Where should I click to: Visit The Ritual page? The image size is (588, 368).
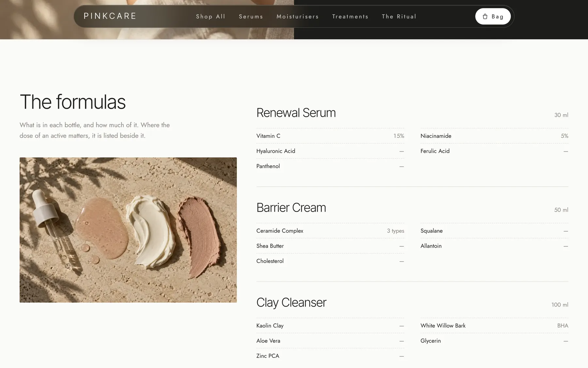pos(399,16)
